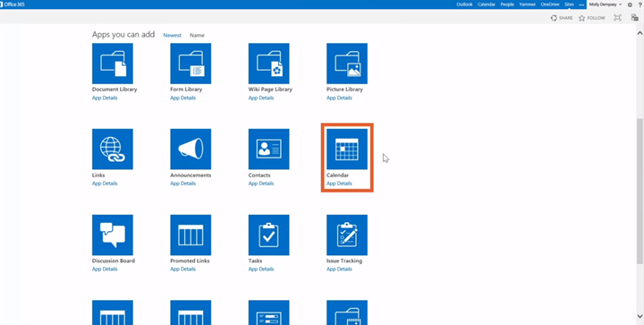The height and width of the screenshot is (325, 644).
Task: Open App Details for Tasks
Action: pyautogui.click(x=261, y=269)
